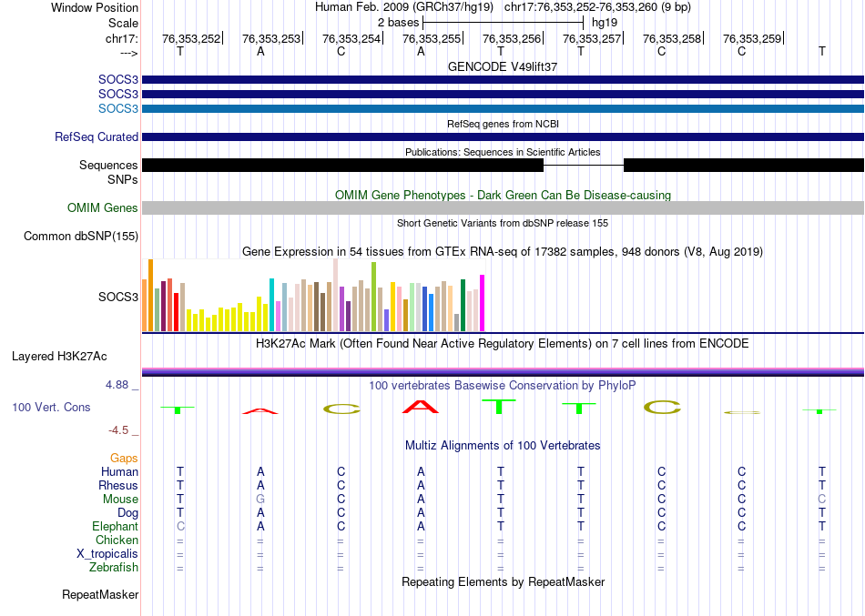Open the H3K27Ac Mark on 7 cell lines title
865x616 pixels.
pyautogui.click(x=503, y=344)
